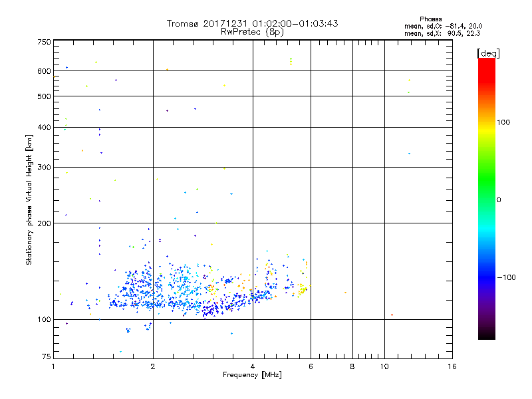Click the x-axis tick label 4

[253, 366]
